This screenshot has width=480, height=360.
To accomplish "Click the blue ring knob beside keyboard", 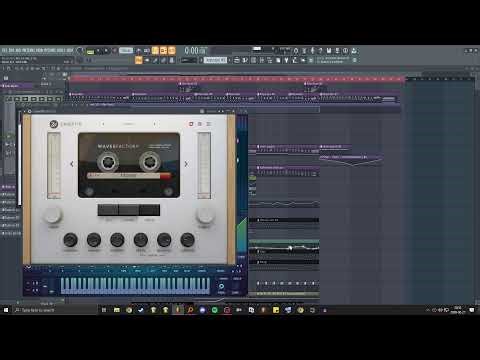I will (x=221, y=286).
